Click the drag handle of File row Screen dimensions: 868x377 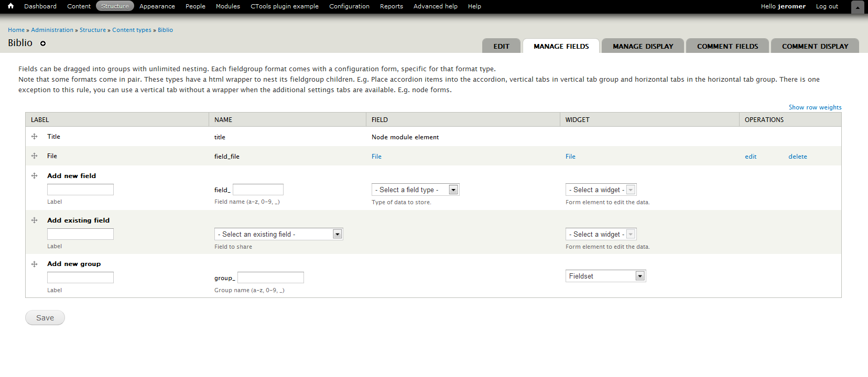point(35,156)
